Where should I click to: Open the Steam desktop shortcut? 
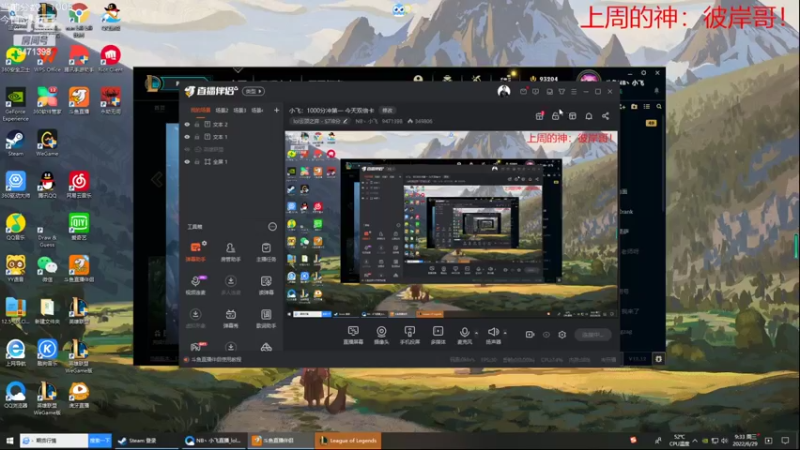coord(15,143)
